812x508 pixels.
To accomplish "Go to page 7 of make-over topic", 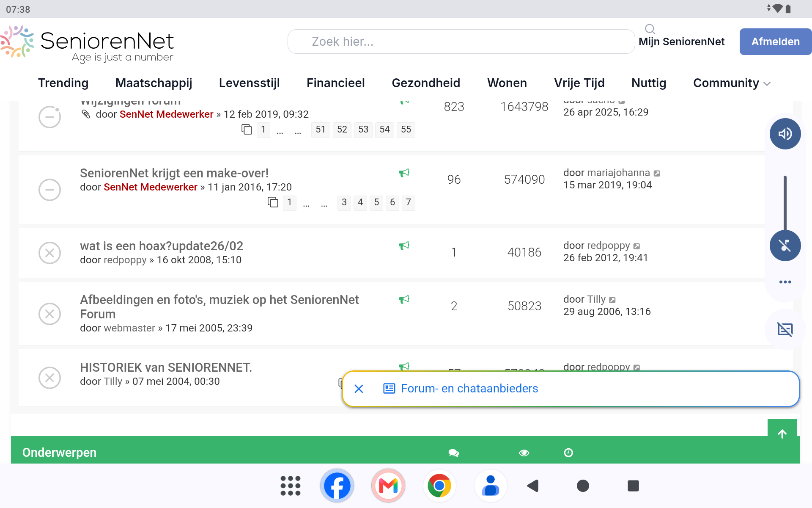I will tap(409, 202).
